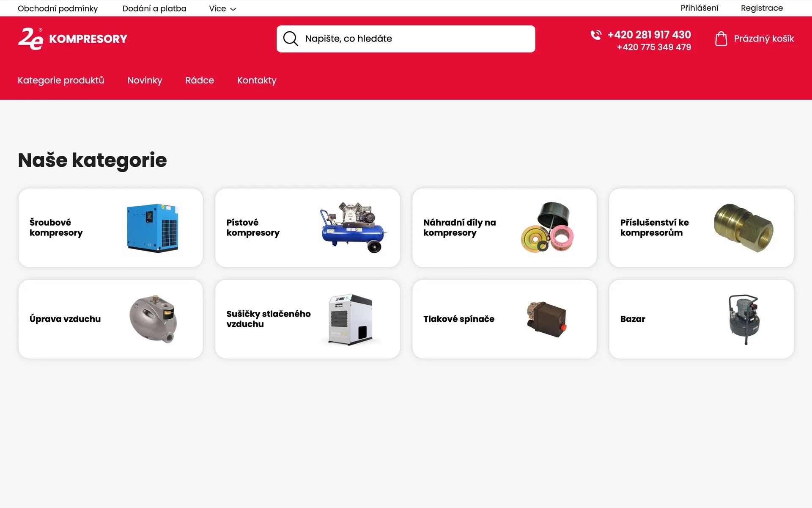Screen dimensions: 812x508
Task: Click the brass fitting accessory image
Action: [x=743, y=228]
